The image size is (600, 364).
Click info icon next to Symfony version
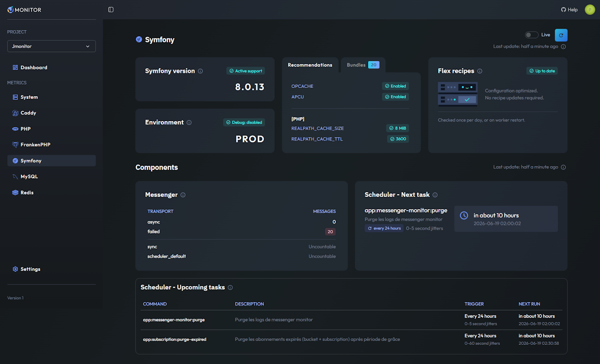point(200,71)
